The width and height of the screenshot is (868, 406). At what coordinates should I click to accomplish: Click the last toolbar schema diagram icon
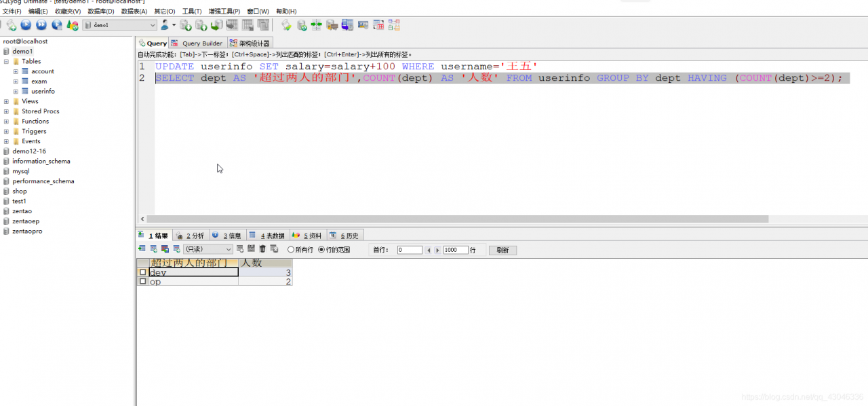(394, 25)
